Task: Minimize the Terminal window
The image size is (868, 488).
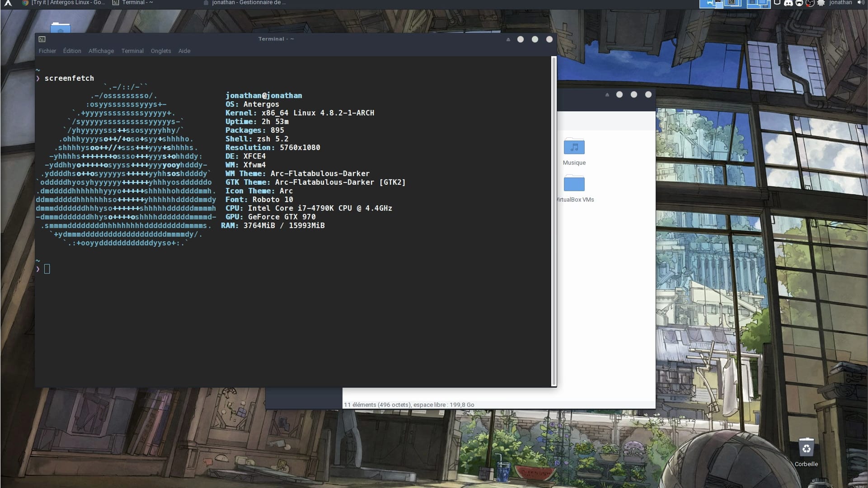Action: (x=521, y=39)
